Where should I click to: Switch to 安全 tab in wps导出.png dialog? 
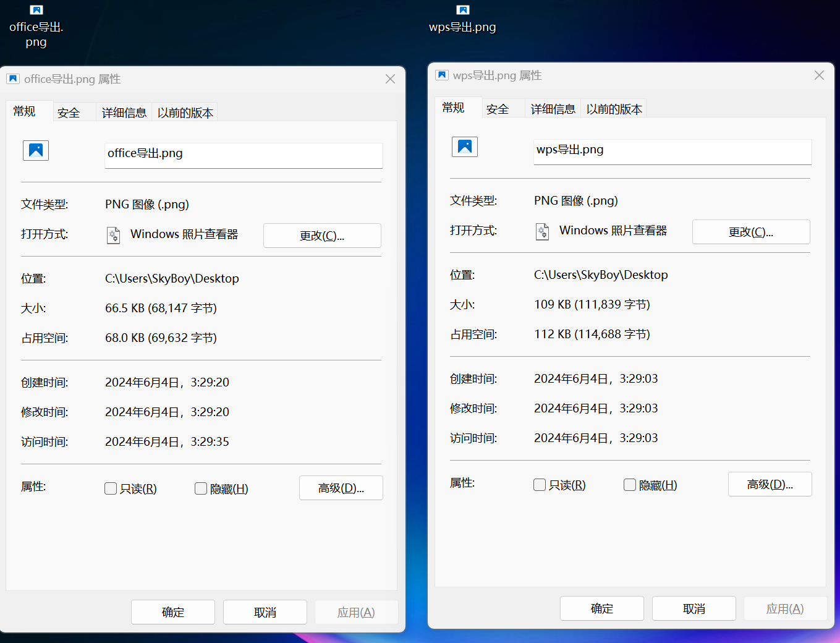pyautogui.click(x=503, y=109)
